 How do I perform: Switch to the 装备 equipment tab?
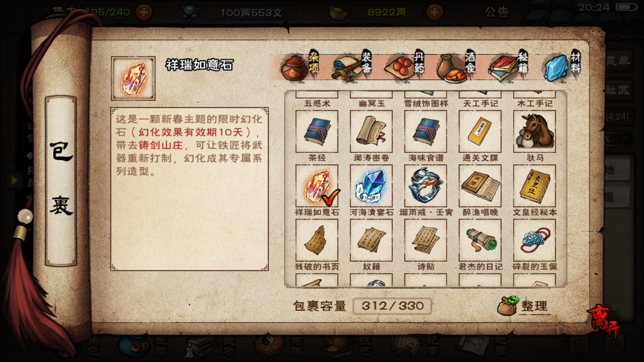point(353,66)
